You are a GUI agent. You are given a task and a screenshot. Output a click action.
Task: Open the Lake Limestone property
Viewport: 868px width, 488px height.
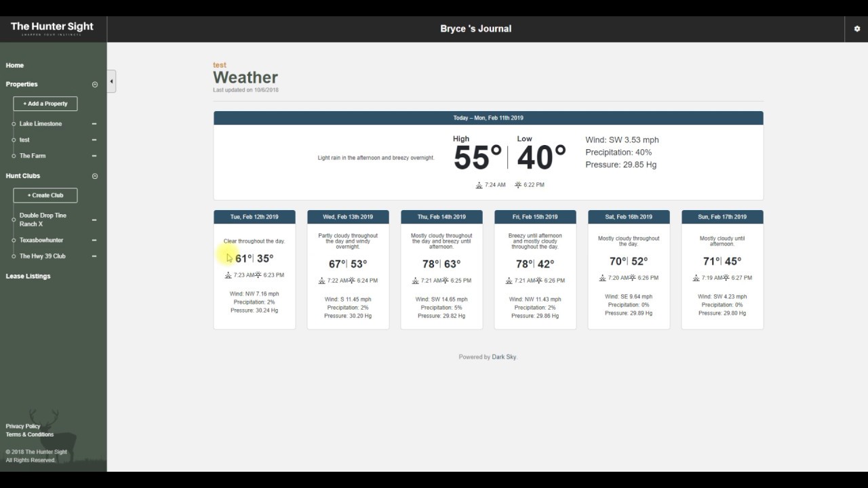[x=41, y=124]
